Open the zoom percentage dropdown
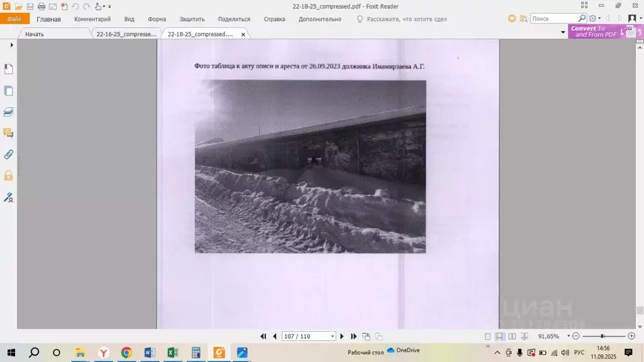This screenshot has height=362, width=644. [568, 337]
